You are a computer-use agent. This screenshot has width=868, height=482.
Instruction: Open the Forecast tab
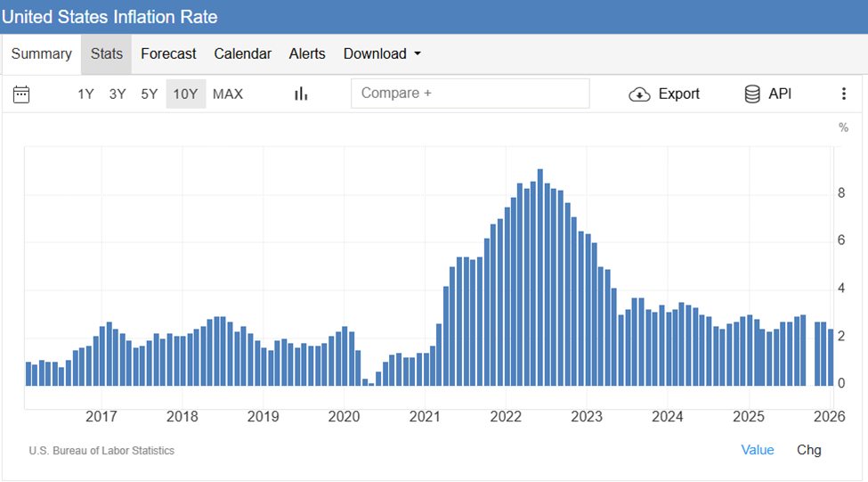(x=168, y=53)
